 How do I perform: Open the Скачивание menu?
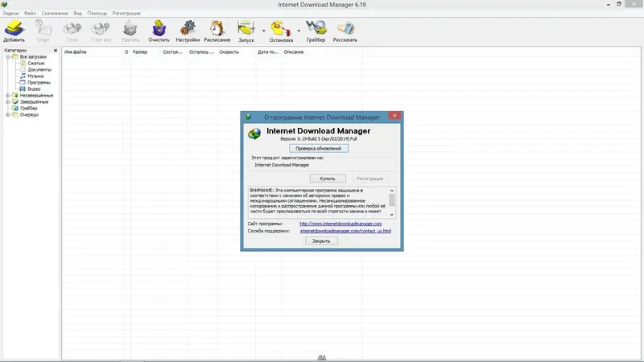55,13
